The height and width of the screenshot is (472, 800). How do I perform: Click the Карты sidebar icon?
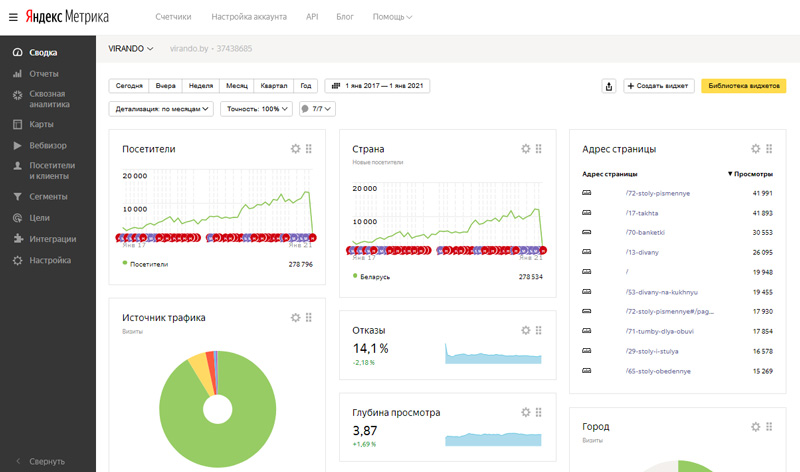18,125
